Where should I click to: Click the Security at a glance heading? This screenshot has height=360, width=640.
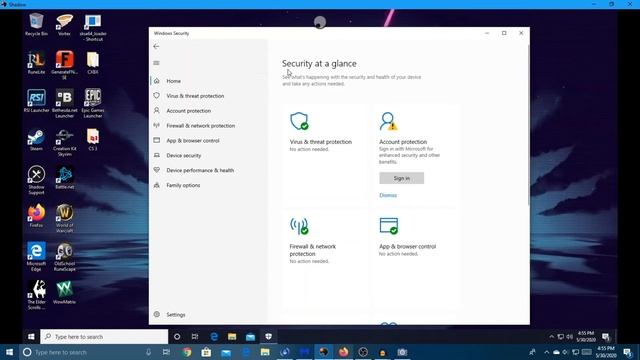pos(319,63)
